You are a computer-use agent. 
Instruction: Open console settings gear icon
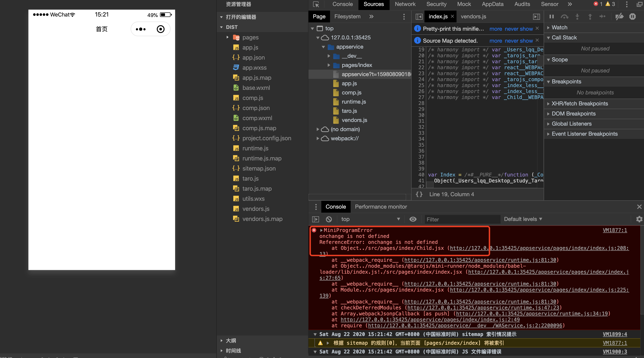[639, 219]
